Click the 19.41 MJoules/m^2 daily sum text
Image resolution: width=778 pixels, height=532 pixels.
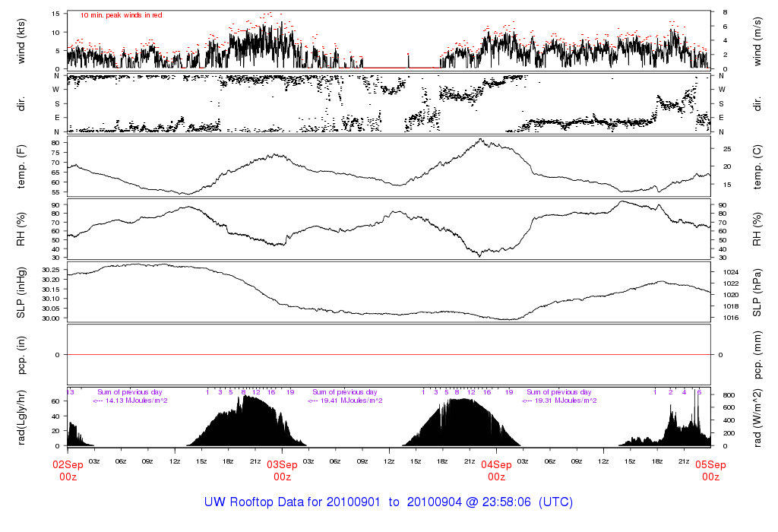coord(345,401)
